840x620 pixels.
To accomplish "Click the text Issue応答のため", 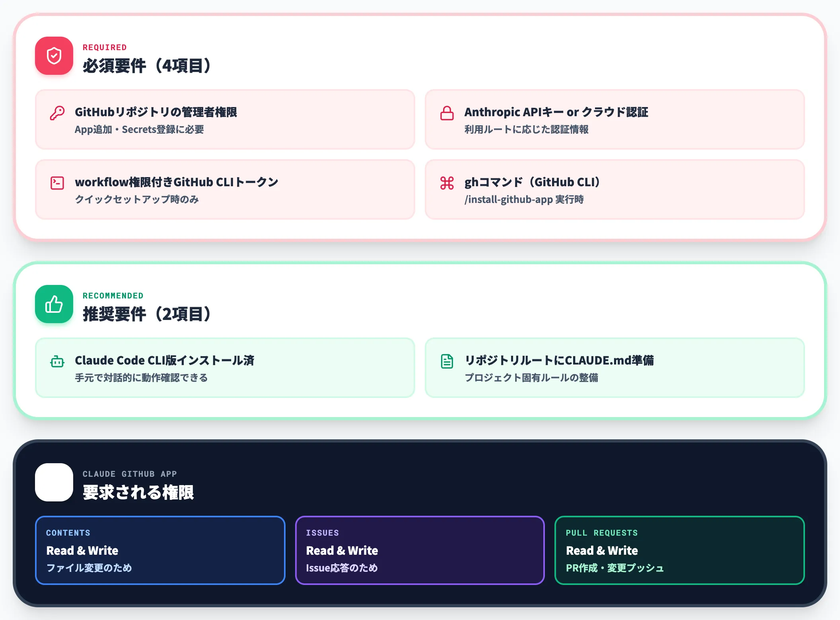I will [x=342, y=568].
